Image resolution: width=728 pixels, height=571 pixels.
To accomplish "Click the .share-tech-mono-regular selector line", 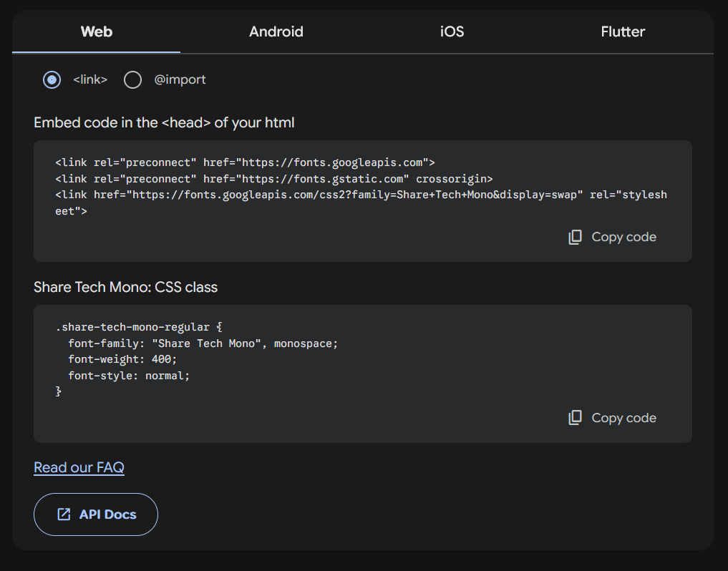I will coord(139,327).
